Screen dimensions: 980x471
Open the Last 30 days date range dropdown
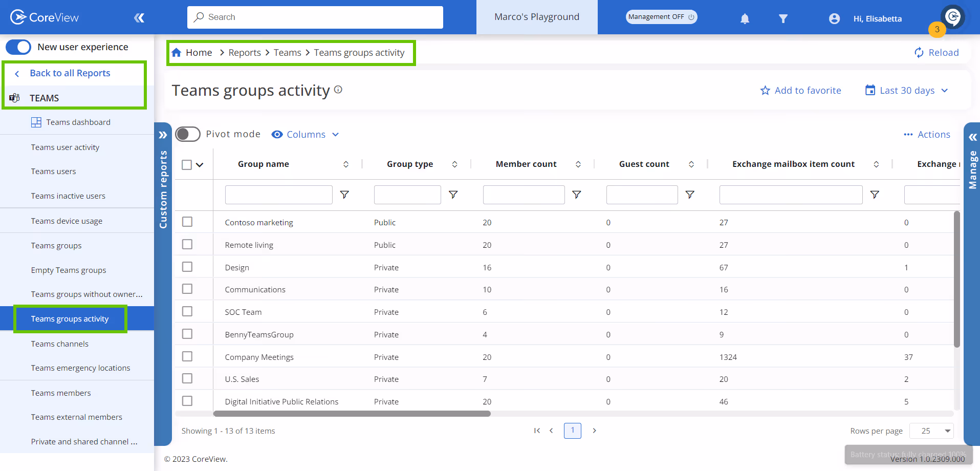point(906,90)
